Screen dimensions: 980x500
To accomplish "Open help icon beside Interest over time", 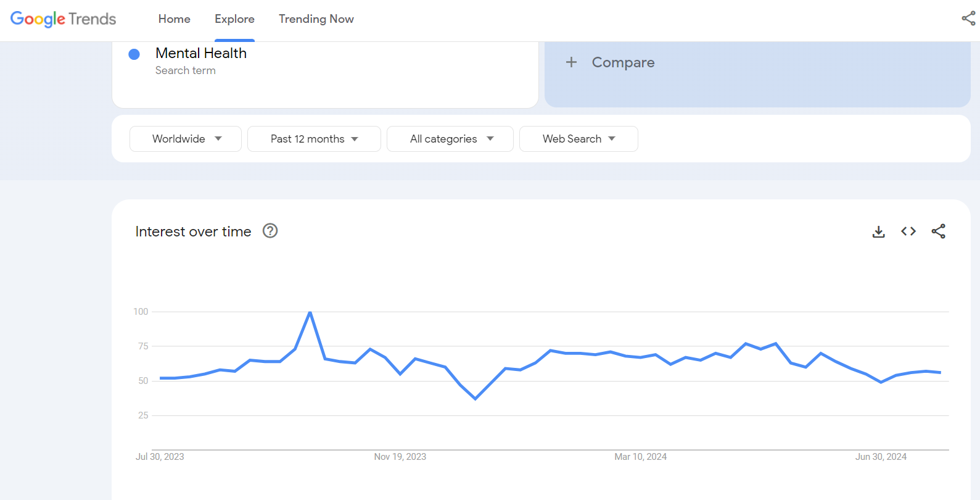I will coord(270,231).
